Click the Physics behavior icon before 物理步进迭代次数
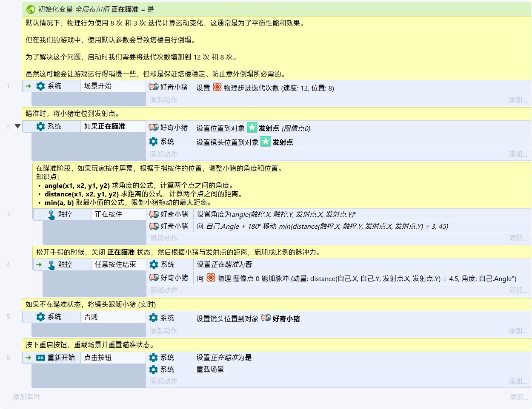The image size is (532, 409). pos(217,87)
